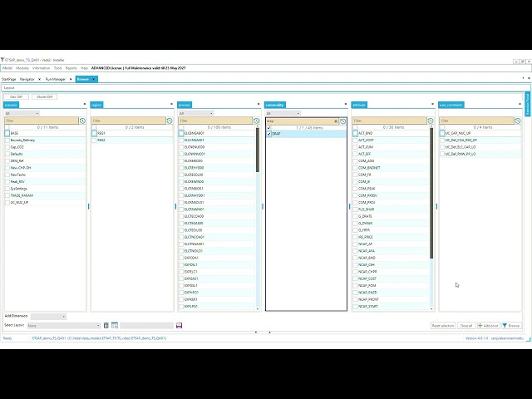Open the commodity All dropdown
The height and width of the screenshot is (399, 532).
pos(283,113)
